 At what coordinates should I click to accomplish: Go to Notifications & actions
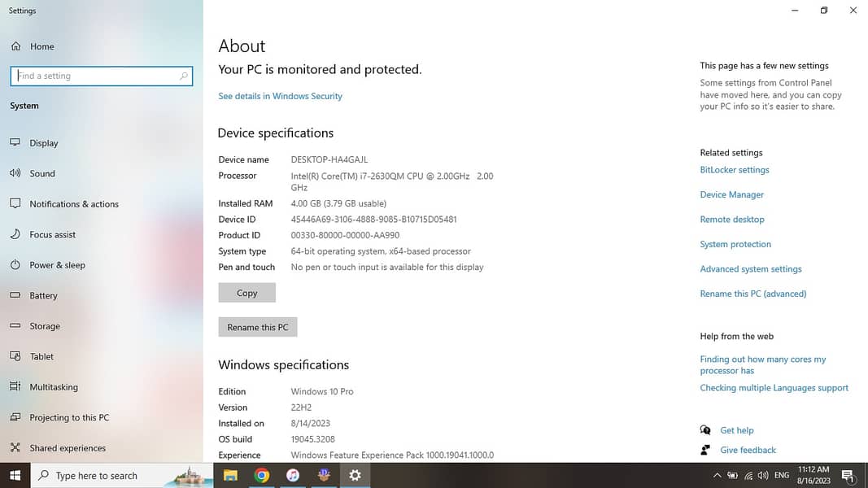pyautogui.click(x=74, y=204)
